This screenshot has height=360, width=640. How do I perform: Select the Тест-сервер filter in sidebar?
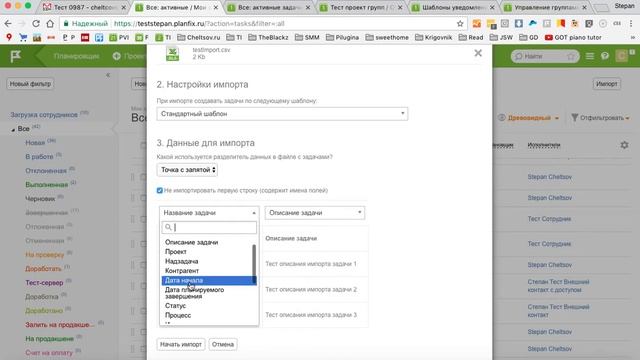[x=44, y=282]
